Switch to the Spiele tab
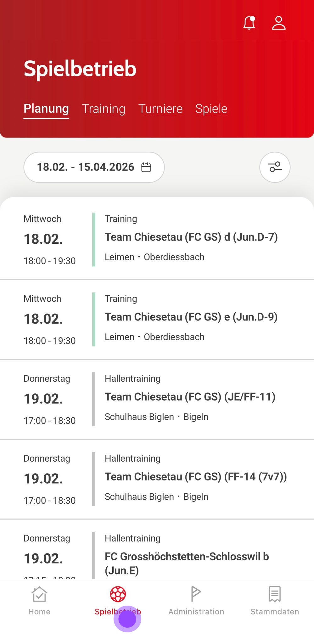 (x=211, y=109)
